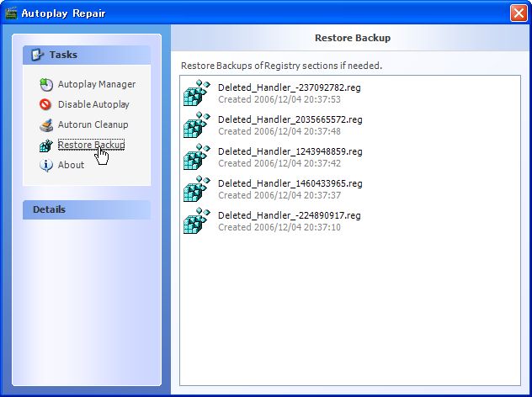Click the Autorun Cleanup drive icon

[x=46, y=124]
